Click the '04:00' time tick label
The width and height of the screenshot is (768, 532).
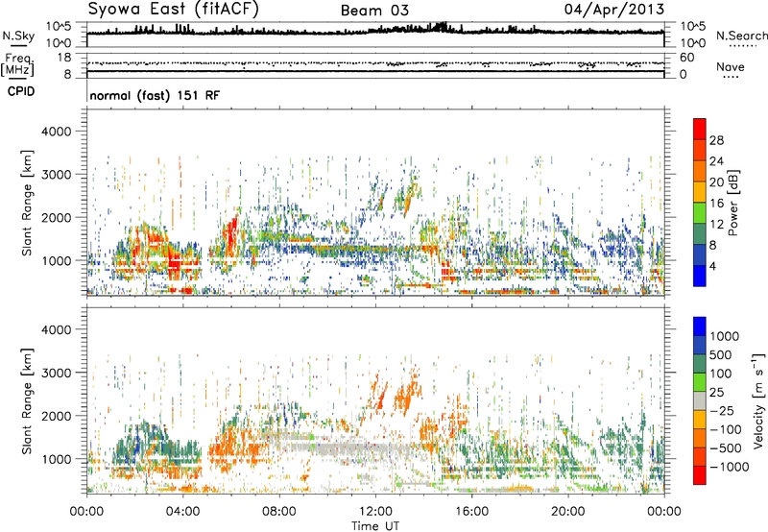pos(183,512)
